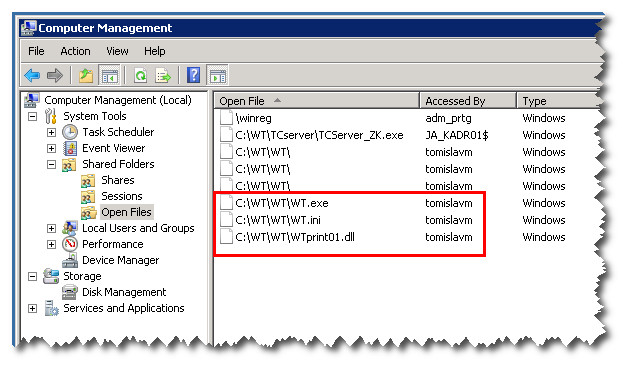The image size is (625, 366).
Task: Select Sessions under Shared Folders
Action: (122, 196)
